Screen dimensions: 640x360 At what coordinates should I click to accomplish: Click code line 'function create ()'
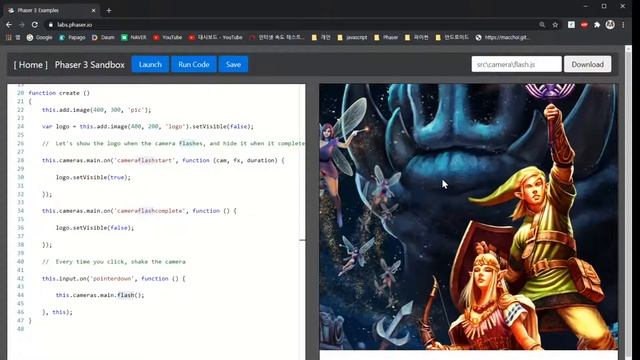click(x=59, y=93)
